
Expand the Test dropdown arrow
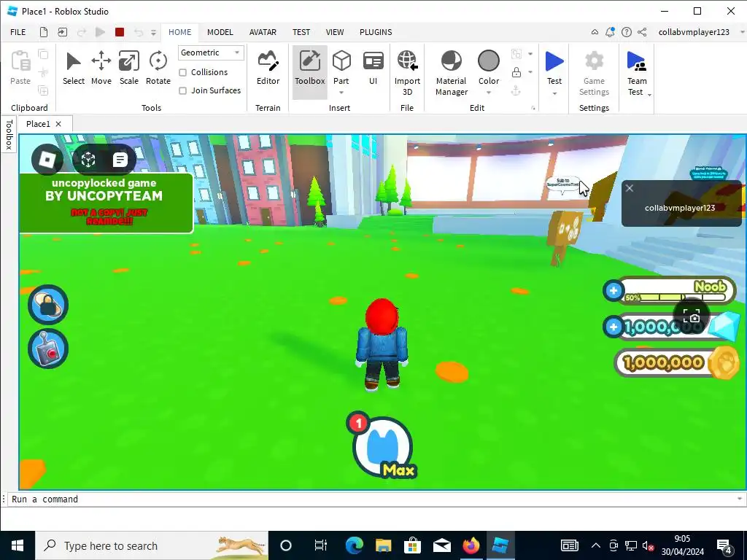554,93
